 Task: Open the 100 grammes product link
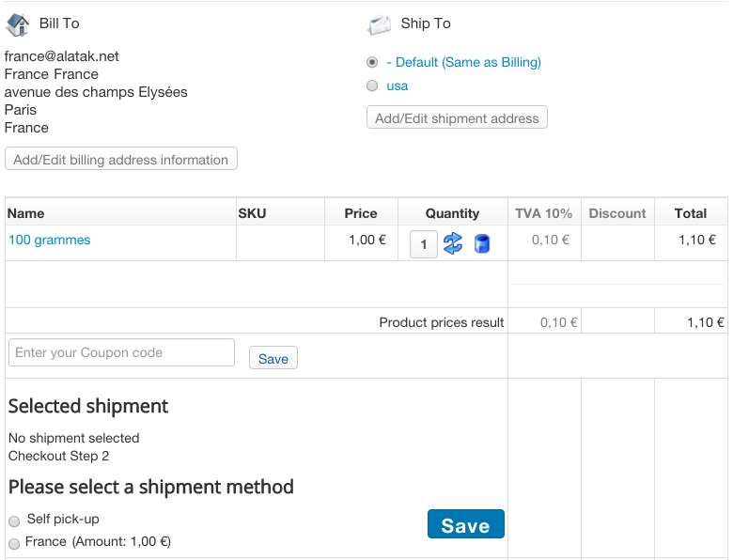tap(50, 240)
